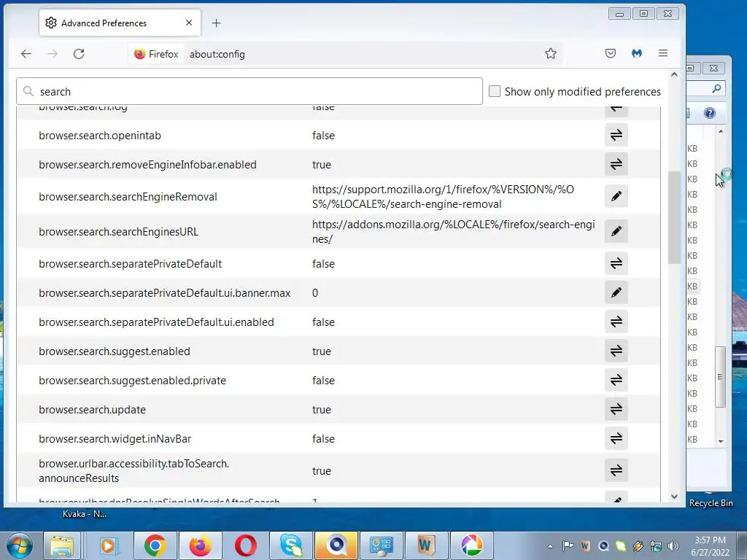Check Show only modified preferences

pos(495,91)
